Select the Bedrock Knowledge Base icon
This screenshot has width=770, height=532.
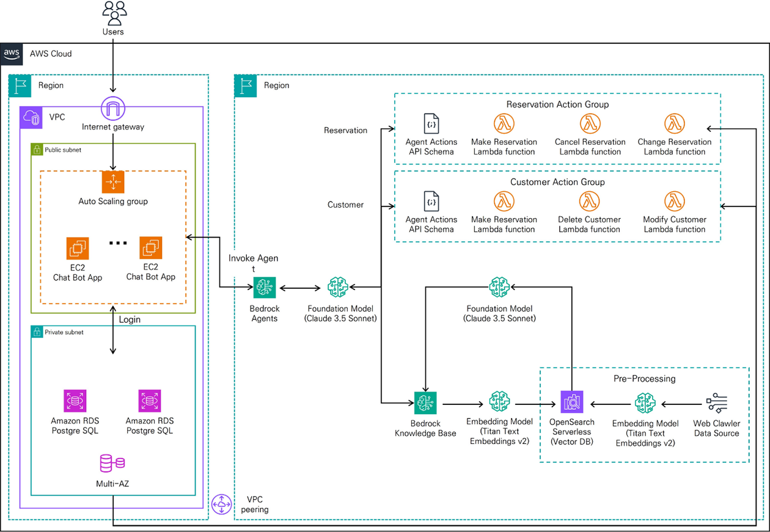tap(425, 403)
